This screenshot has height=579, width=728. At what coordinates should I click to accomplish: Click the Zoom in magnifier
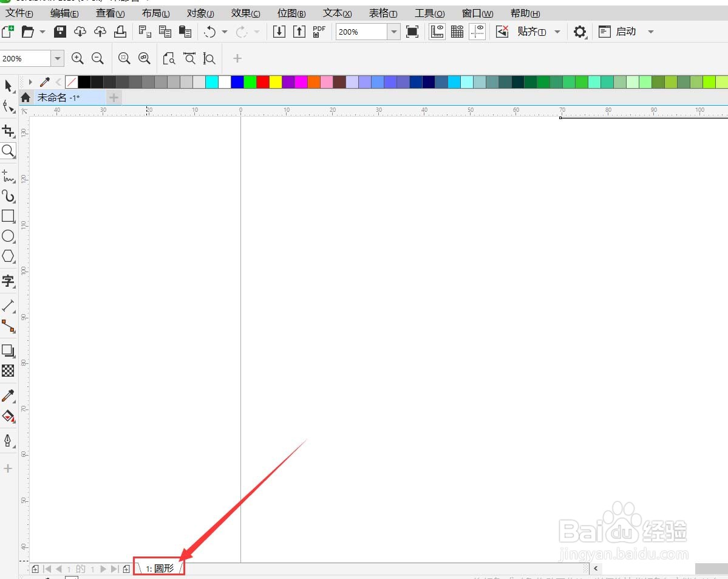[78, 58]
